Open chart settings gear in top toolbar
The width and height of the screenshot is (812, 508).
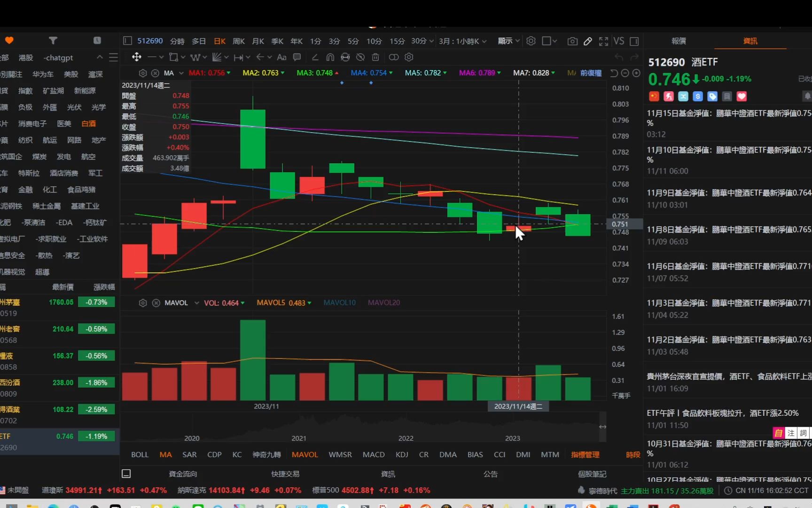(x=531, y=41)
